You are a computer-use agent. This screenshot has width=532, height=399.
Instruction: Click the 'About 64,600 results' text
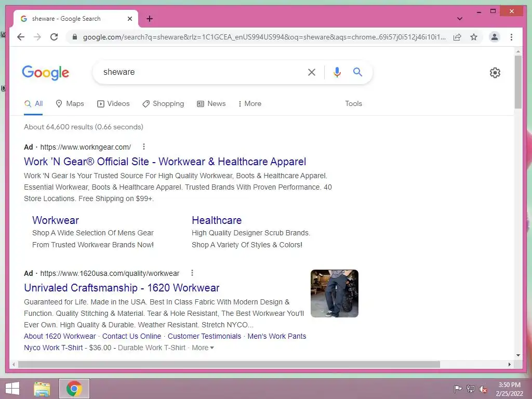(x=84, y=127)
